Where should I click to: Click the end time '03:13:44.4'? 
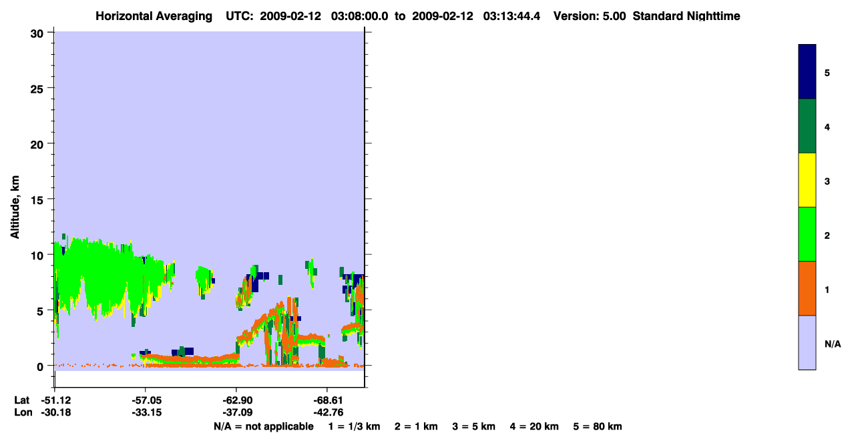(512, 16)
